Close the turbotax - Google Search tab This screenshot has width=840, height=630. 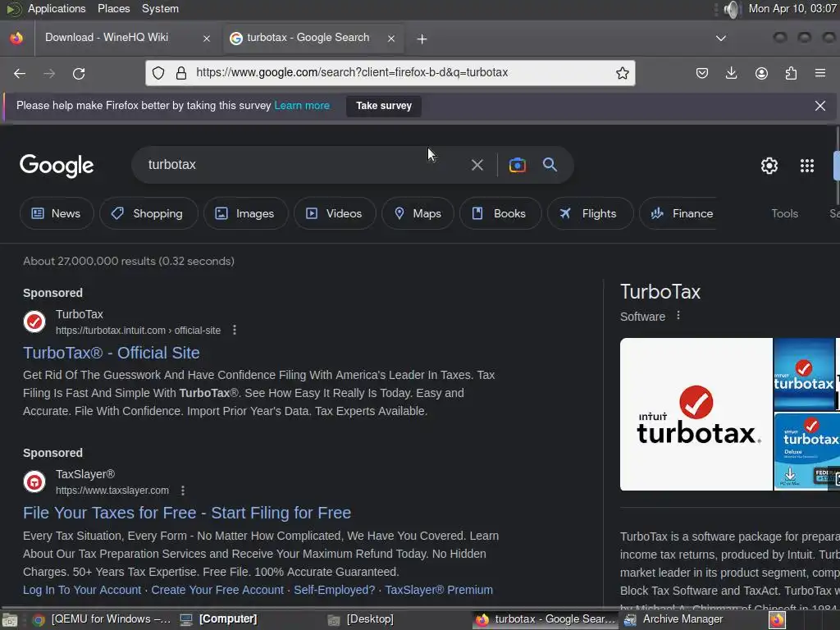click(x=391, y=39)
